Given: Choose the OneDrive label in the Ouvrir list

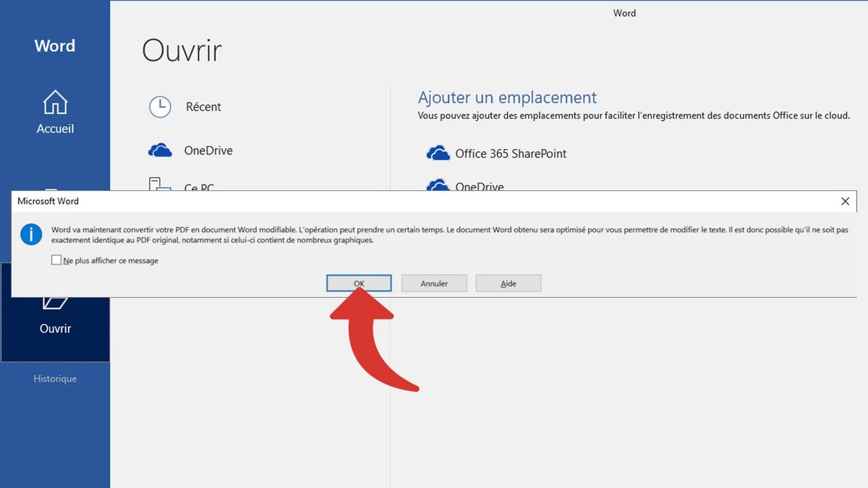Looking at the screenshot, I should (x=208, y=150).
